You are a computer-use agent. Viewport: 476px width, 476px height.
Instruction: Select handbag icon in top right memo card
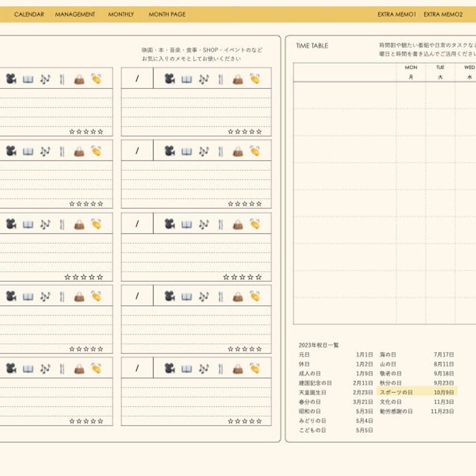(x=237, y=79)
